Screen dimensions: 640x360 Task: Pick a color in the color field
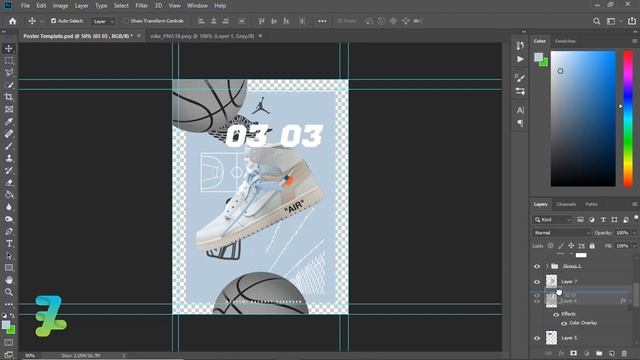pos(583,119)
